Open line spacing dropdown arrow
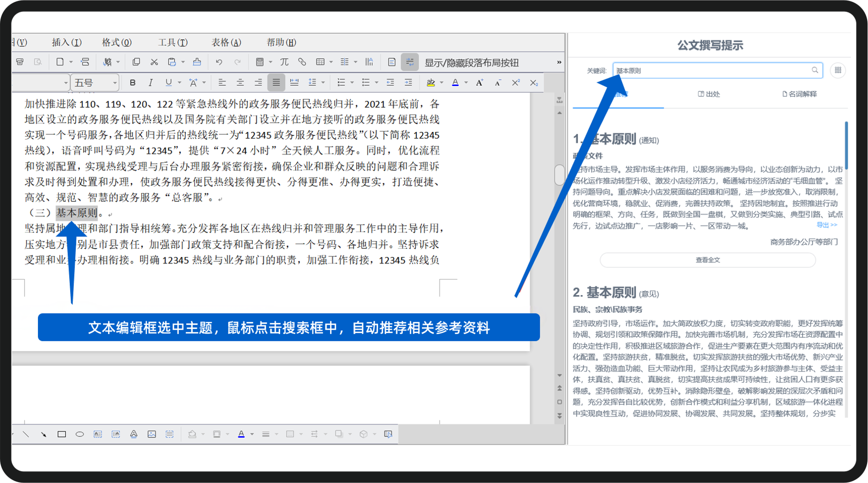 [x=323, y=83]
